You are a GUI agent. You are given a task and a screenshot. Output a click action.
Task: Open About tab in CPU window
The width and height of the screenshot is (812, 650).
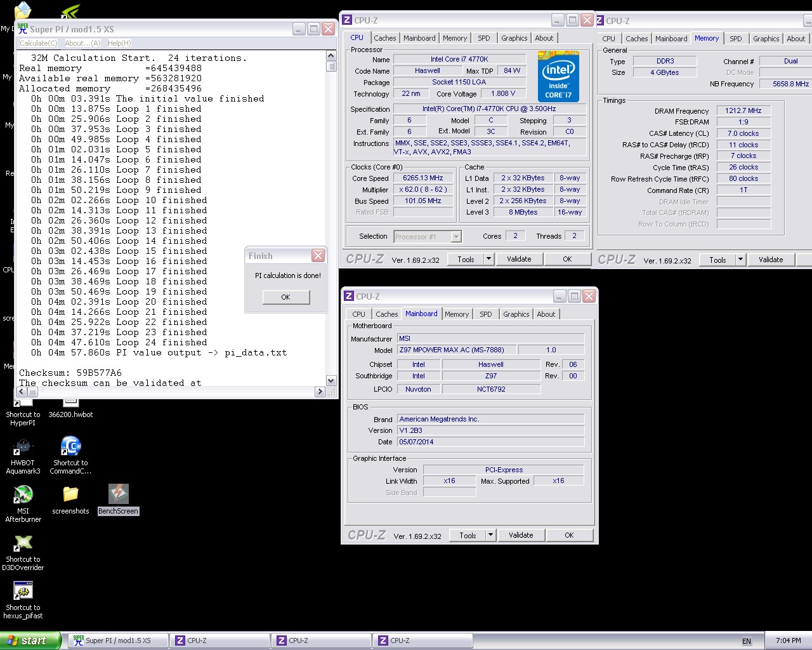[544, 38]
